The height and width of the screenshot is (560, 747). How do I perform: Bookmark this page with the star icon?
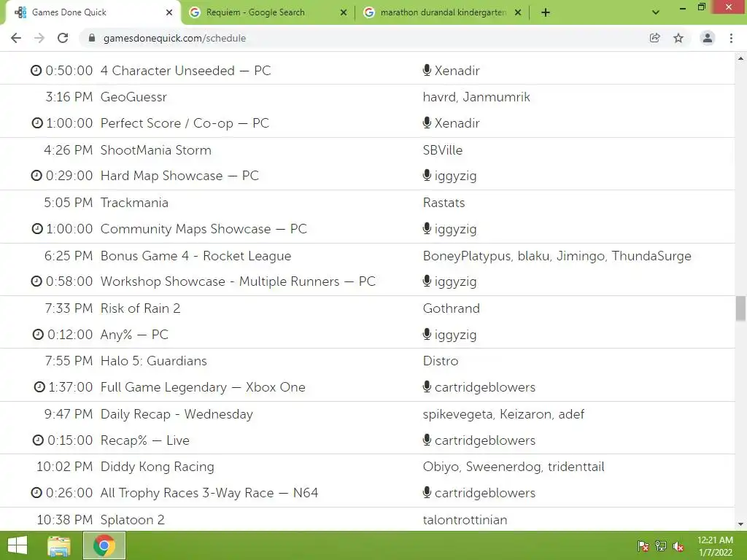point(678,38)
